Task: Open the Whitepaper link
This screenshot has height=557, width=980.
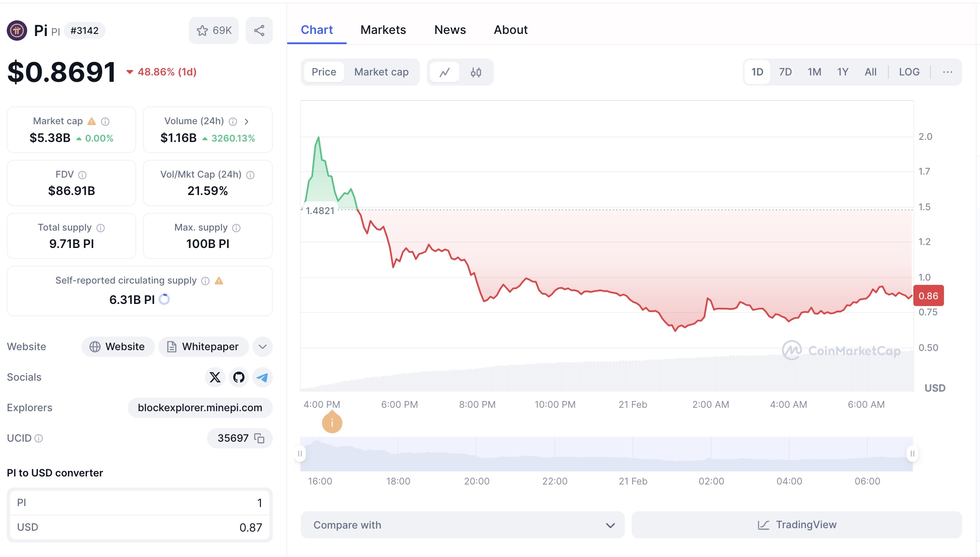Action: click(x=203, y=347)
